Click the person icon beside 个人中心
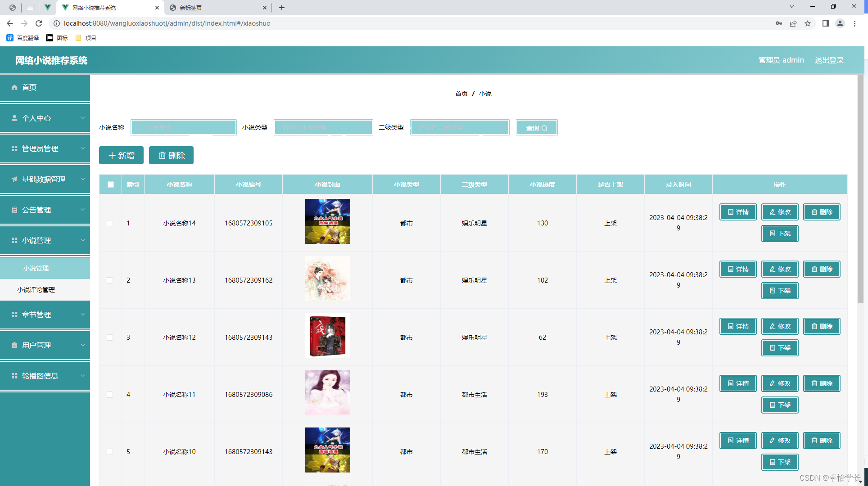 click(x=14, y=118)
